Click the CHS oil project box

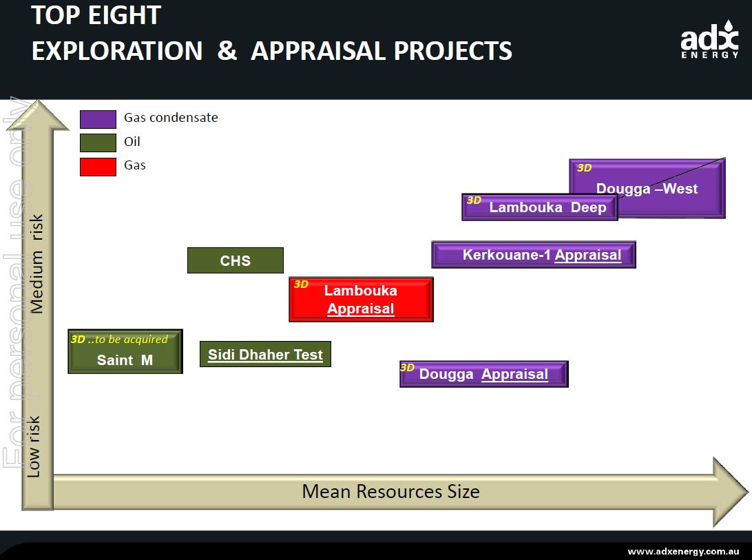pos(236,260)
